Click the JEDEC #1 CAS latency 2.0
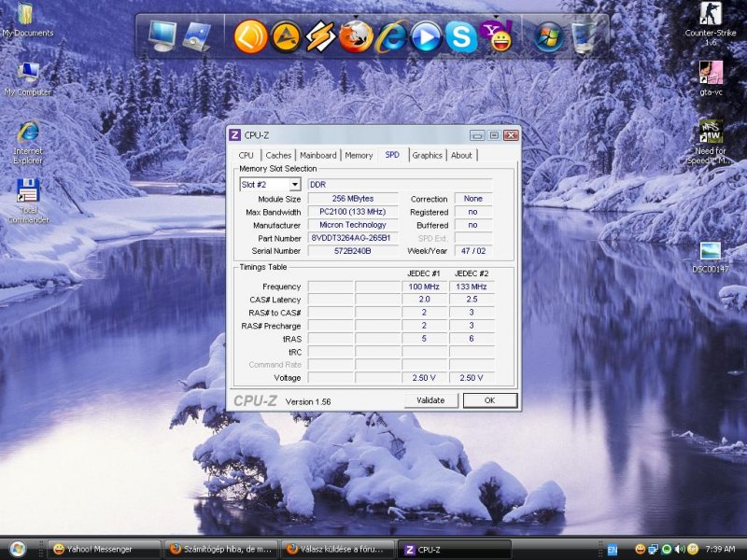The height and width of the screenshot is (560, 747). coord(424,300)
